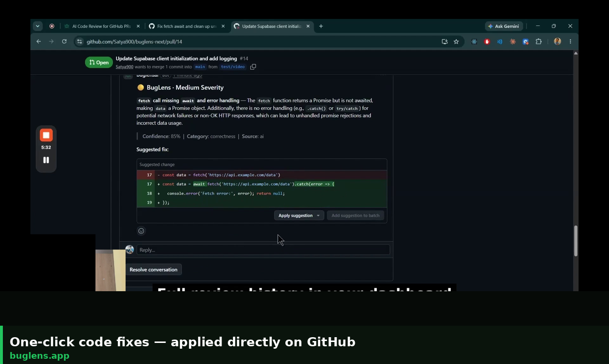Screen dimensions: 609x364
Task: Open the blue sound wave extension icon
Action: point(500,42)
